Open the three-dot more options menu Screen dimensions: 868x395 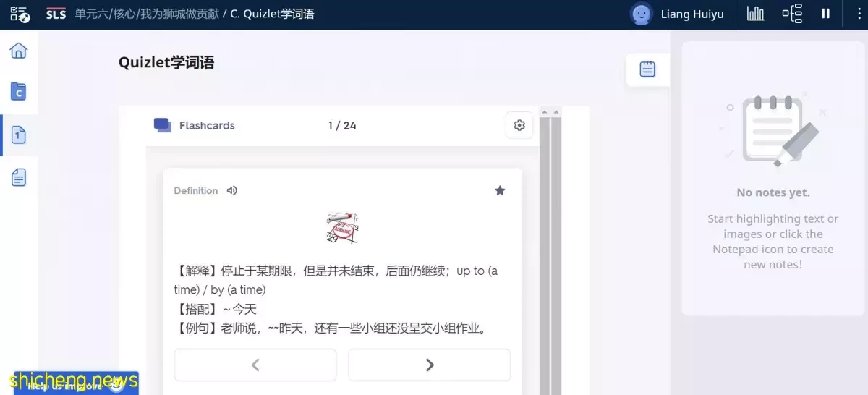[x=854, y=14]
